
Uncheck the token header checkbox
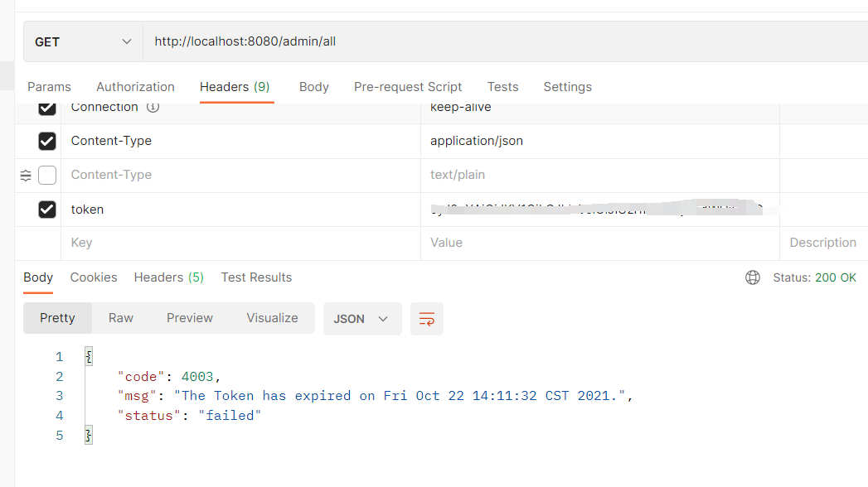pos(47,210)
